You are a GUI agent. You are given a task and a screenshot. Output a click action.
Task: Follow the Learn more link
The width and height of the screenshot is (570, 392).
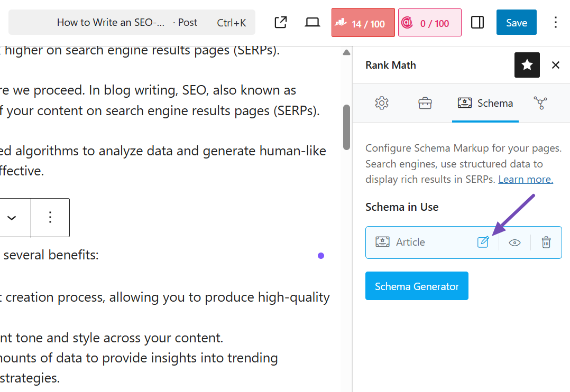click(x=526, y=179)
